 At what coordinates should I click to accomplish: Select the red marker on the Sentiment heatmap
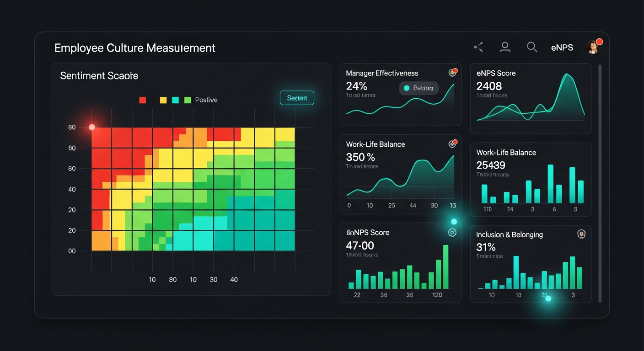point(91,127)
